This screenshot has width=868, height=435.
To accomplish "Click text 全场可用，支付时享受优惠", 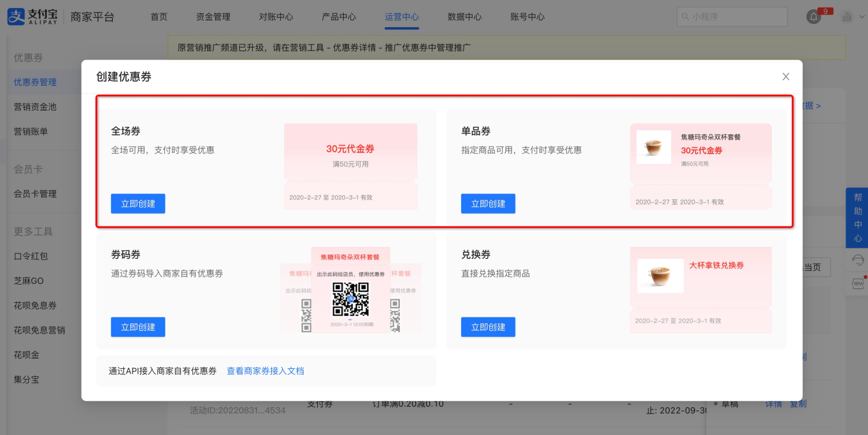I will [163, 150].
